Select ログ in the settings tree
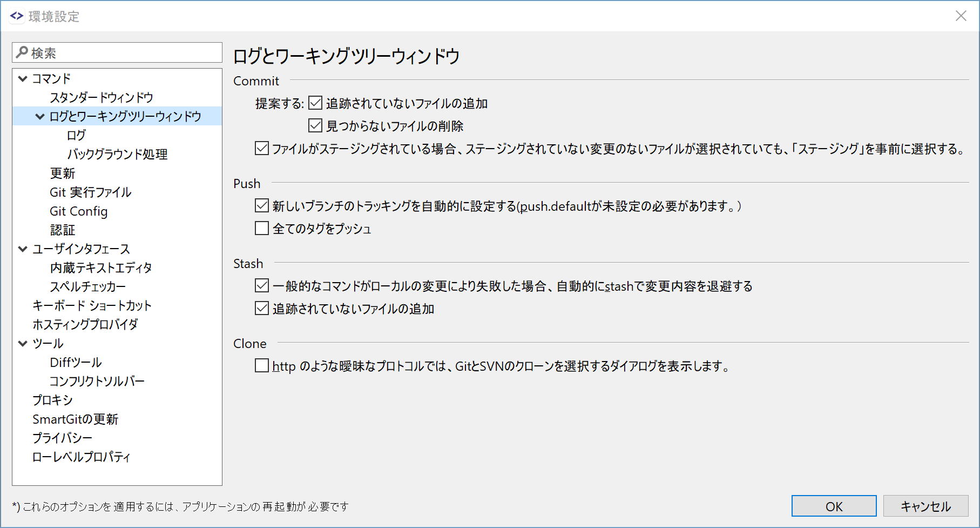980x528 pixels. pyautogui.click(x=76, y=135)
